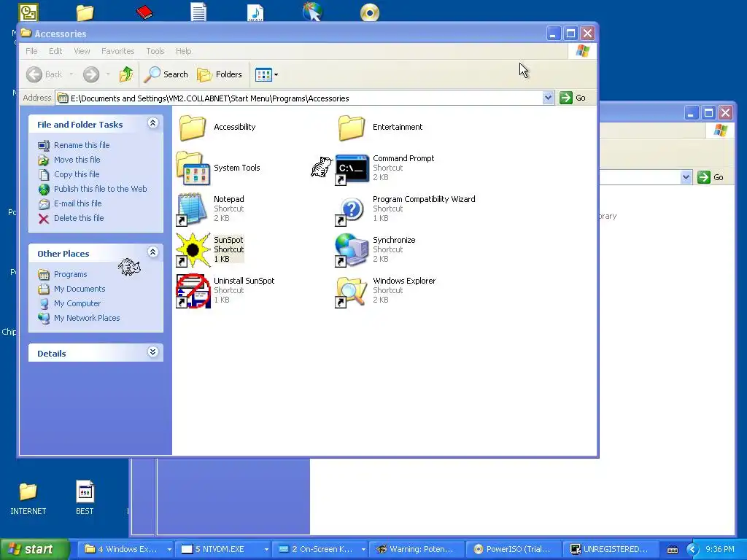Screen dimensions: 747x560
Task: Expand the Details panel
Action: 152,352
